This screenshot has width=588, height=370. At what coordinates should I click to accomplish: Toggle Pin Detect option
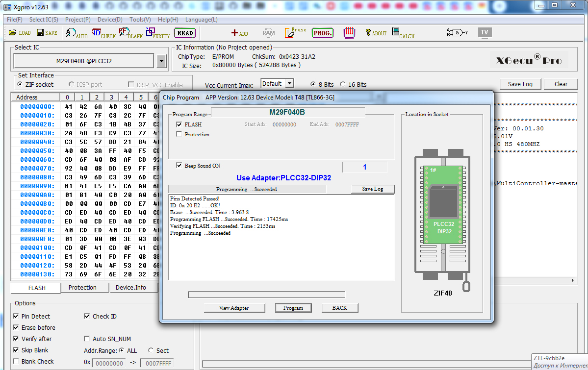pos(16,317)
